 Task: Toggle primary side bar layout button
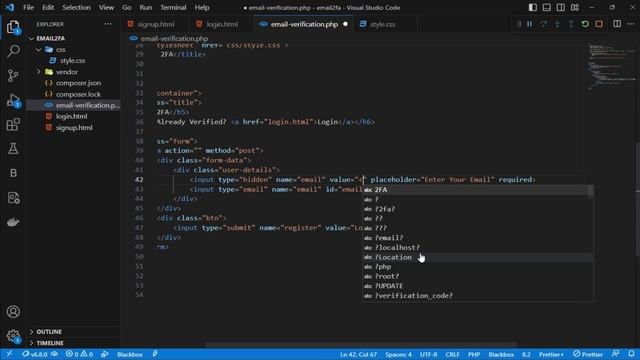tap(533, 7)
